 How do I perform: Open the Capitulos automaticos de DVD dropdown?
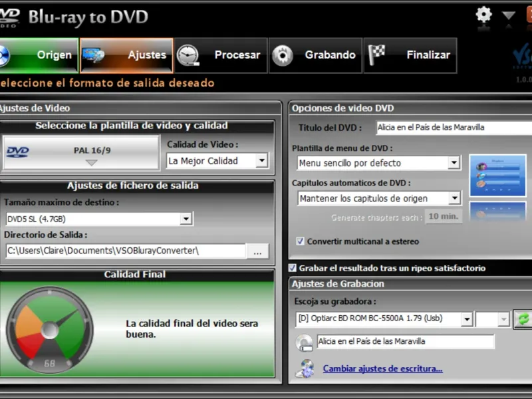454,198
